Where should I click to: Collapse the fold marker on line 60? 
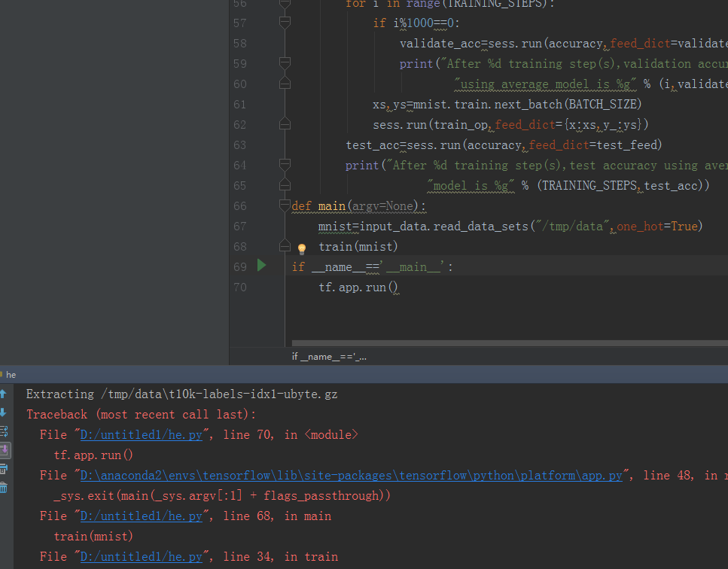285,84
